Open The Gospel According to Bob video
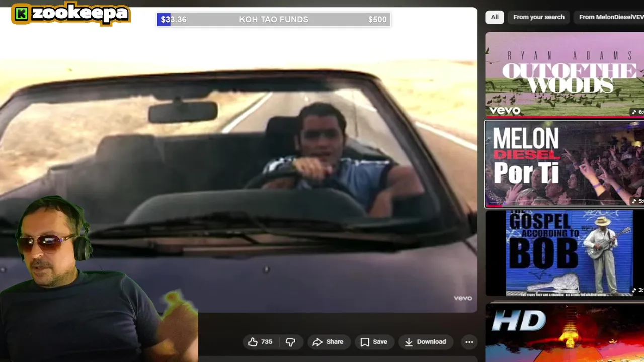 coord(565,253)
